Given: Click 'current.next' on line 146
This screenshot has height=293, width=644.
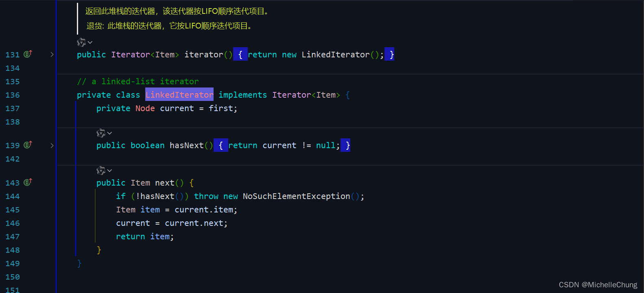Looking at the screenshot, I should (194, 223).
